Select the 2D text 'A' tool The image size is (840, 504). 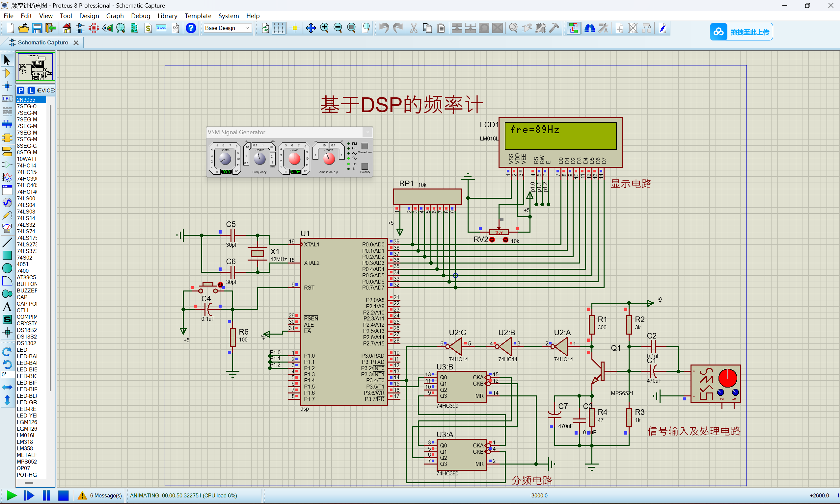click(x=7, y=307)
